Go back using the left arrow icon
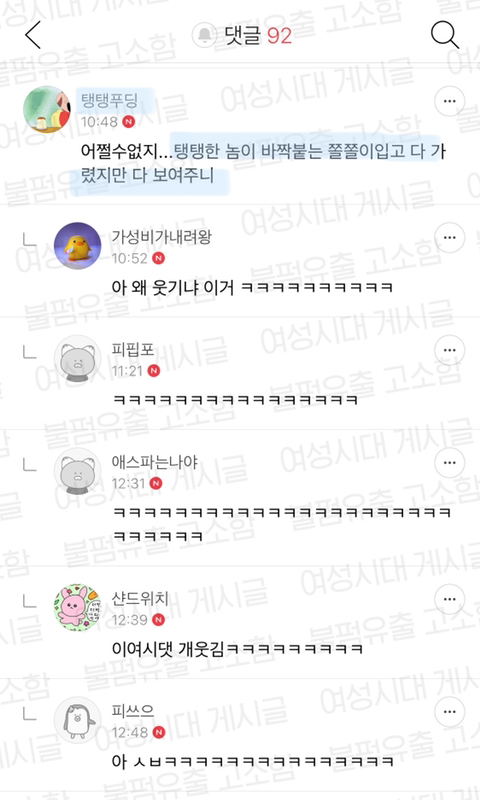Image resolution: width=480 pixels, height=800 pixels. (33, 35)
